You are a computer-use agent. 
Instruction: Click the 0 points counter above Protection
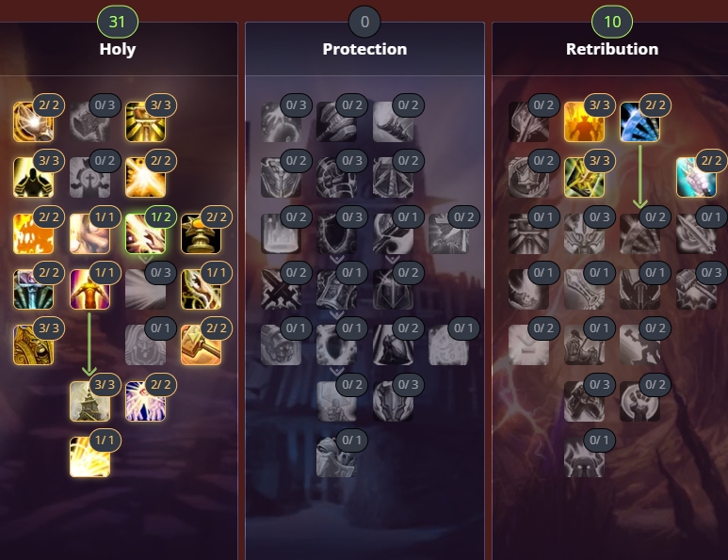pos(364,22)
